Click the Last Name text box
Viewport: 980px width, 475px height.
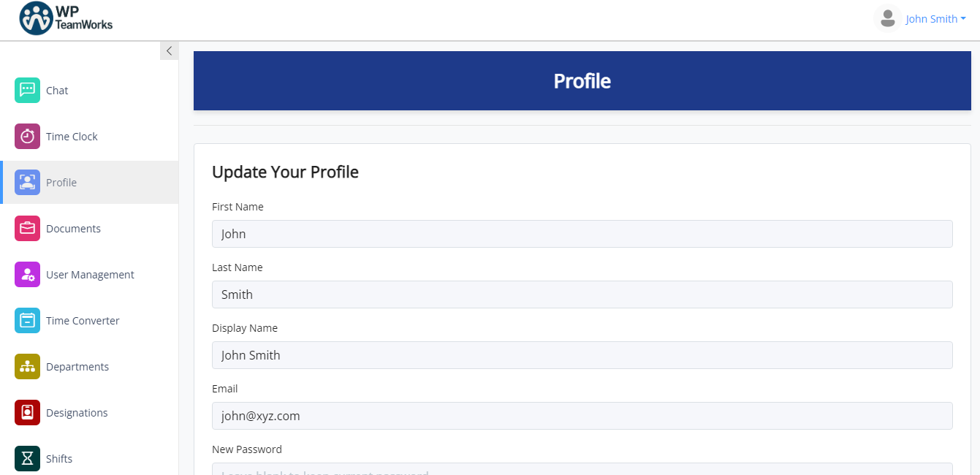(582, 294)
